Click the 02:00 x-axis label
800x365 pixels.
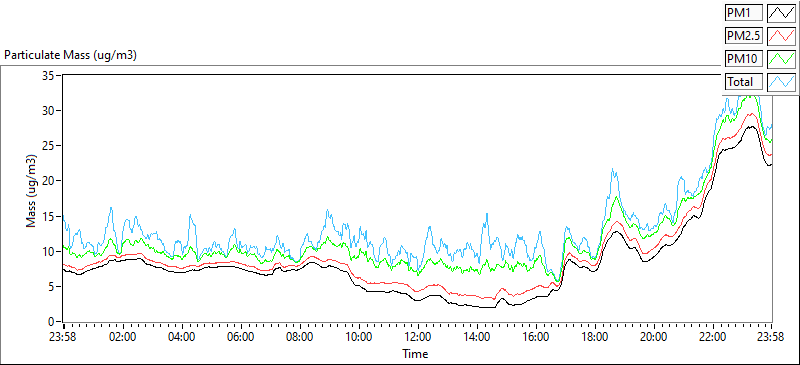[x=123, y=337]
